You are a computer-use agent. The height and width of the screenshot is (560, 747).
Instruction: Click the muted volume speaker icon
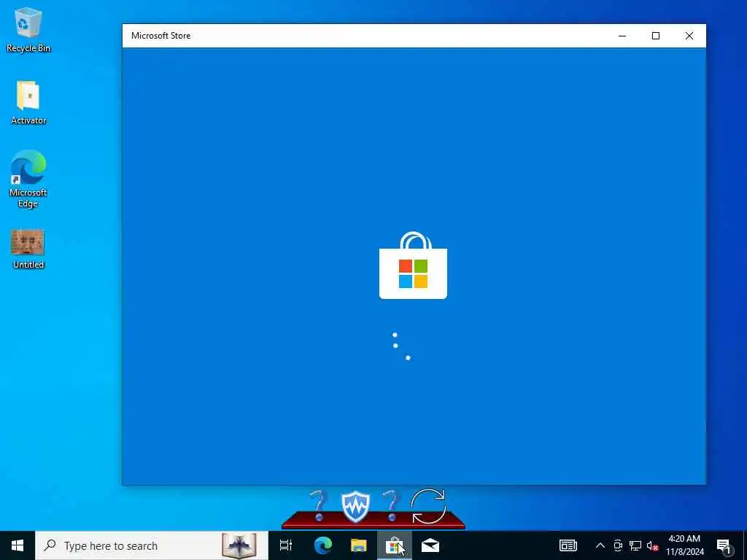[x=652, y=545]
